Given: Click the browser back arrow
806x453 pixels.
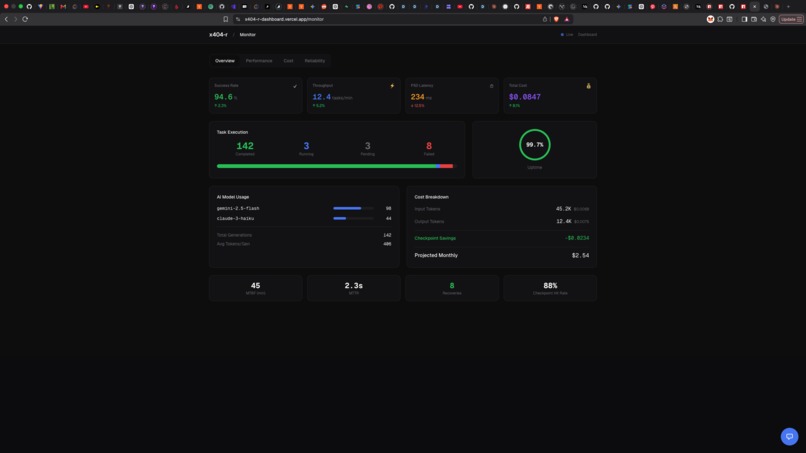Looking at the screenshot, I should (x=6, y=19).
